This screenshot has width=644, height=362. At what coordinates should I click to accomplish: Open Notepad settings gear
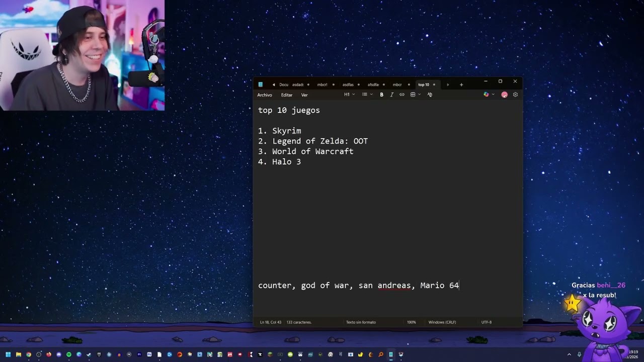click(515, 95)
